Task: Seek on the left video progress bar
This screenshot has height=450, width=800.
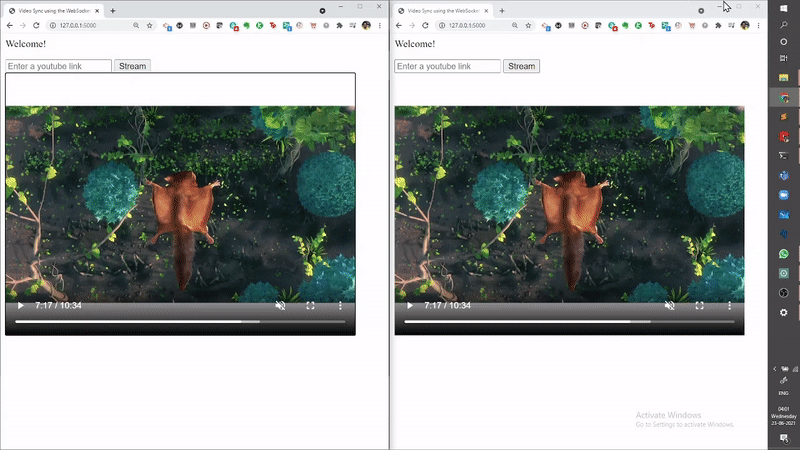Action: point(180,322)
